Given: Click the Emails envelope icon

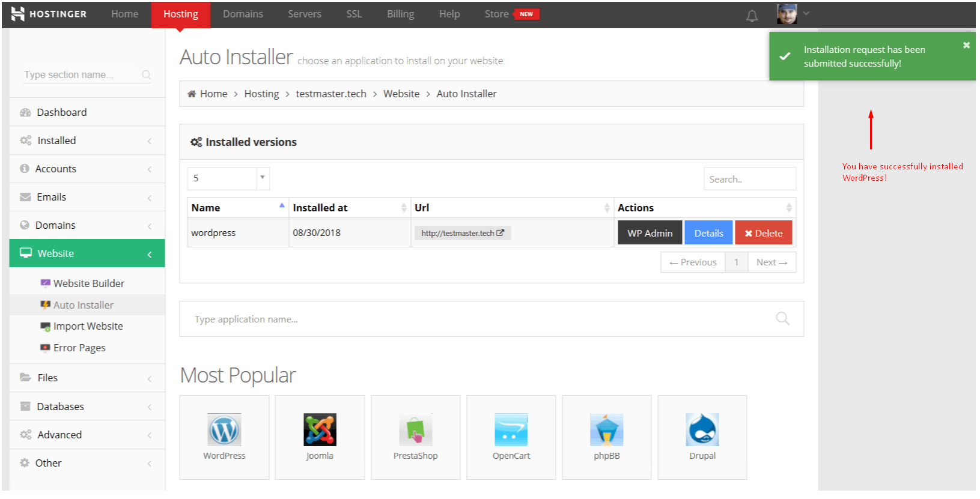Looking at the screenshot, I should (25, 197).
